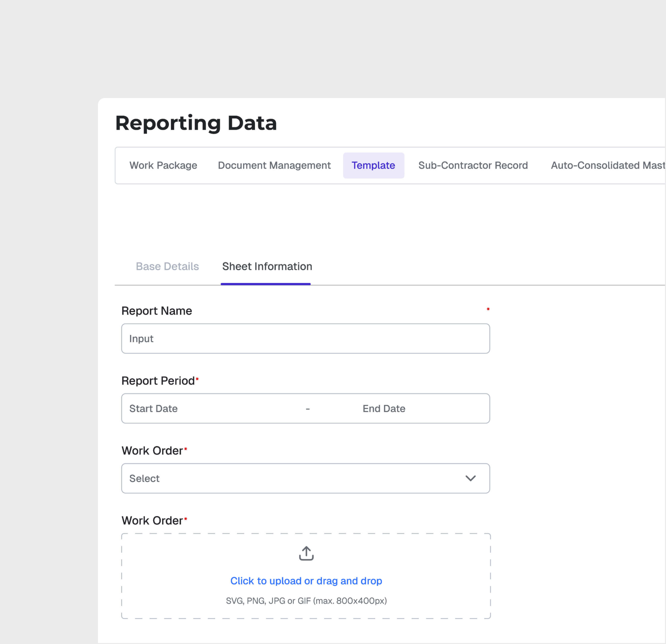The height and width of the screenshot is (644, 666).
Task: Open the Document Management tab
Action: tap(274, 165)
